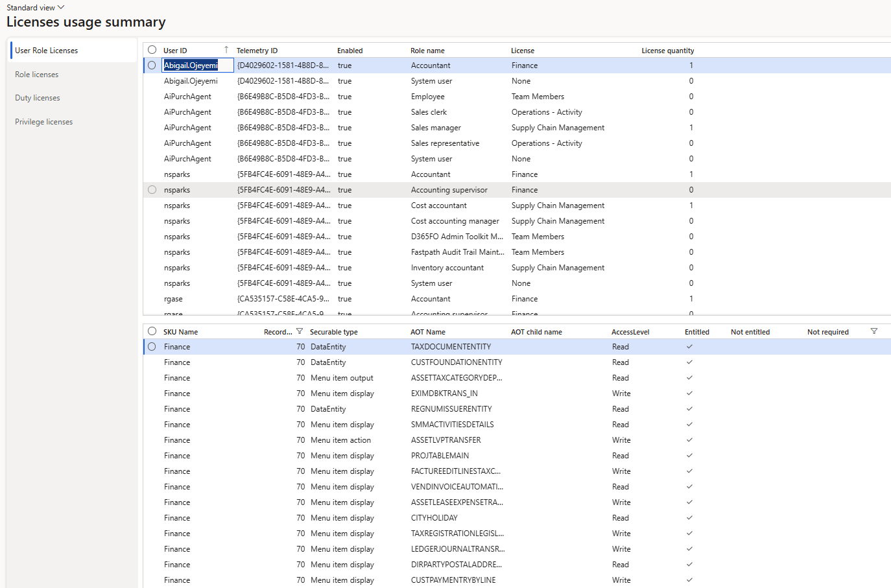
Task: Switch to the Role licenses tab
Action: (x=37, y=75)
